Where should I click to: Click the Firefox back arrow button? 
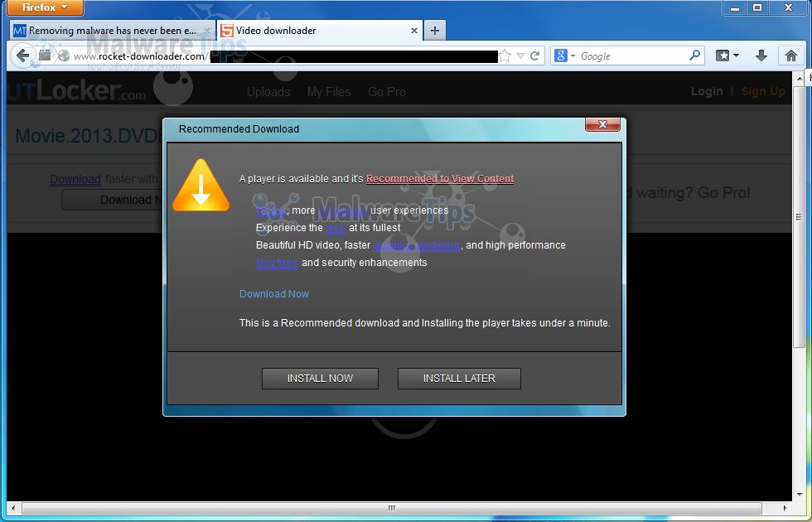(x=22, y=56)
